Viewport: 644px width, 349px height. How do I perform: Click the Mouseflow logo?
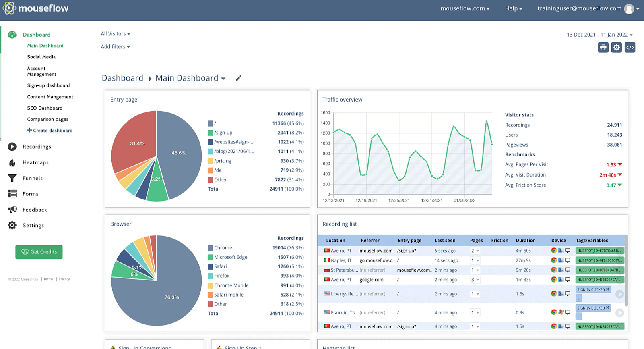tap(36, 8)
